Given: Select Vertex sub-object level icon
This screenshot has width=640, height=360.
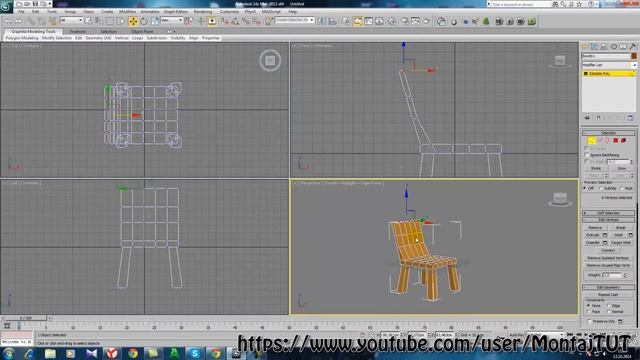Looking at the screenshot, I should pos(591,140).
